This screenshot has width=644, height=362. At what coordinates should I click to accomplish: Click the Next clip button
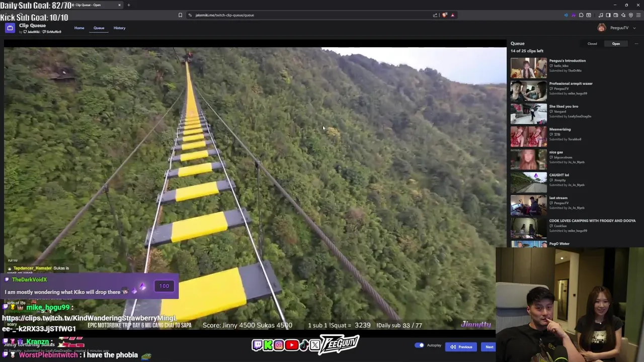[488, 347]
